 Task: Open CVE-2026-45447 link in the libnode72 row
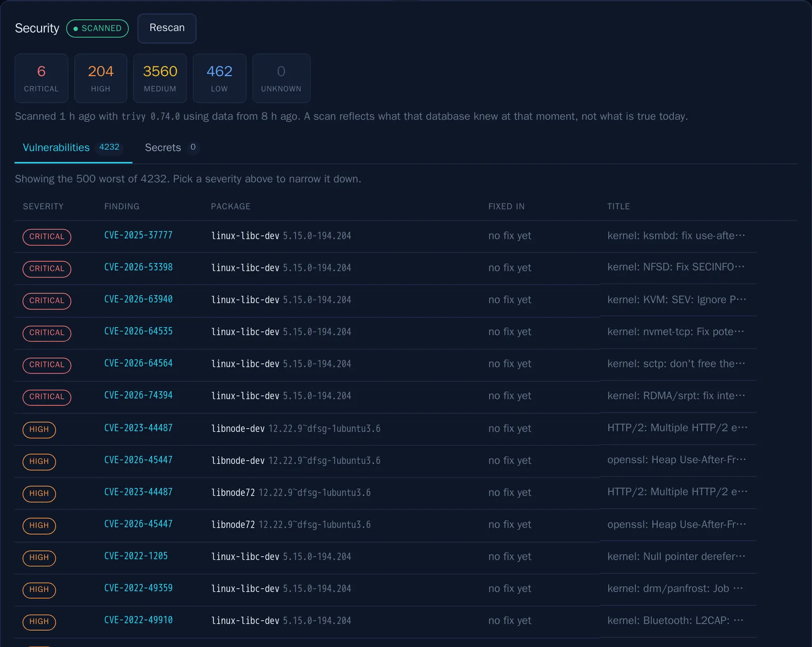138,524
